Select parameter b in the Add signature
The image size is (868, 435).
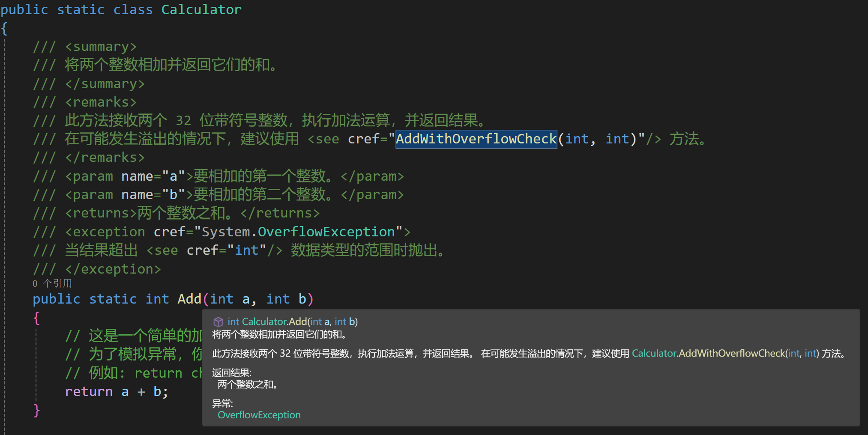pyautogui.click(x=302, y=299)
